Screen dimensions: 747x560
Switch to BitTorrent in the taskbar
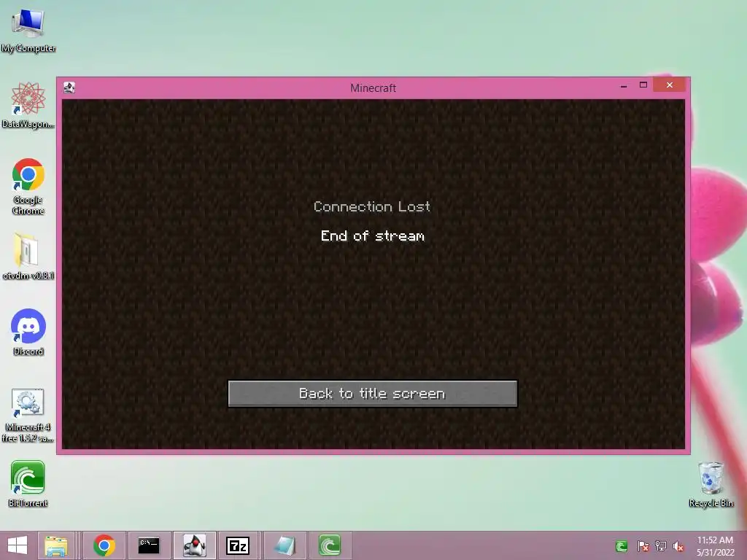pyautogui.click(x=330, y=545)
